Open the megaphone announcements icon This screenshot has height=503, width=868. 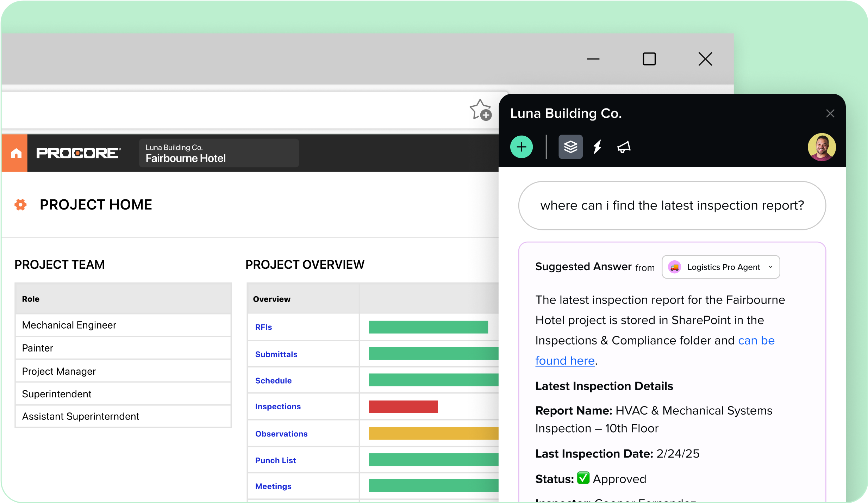point(624,147)
